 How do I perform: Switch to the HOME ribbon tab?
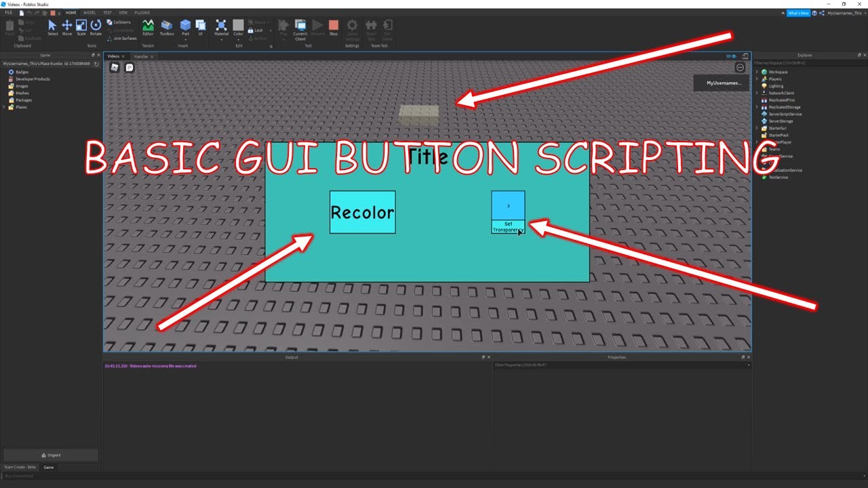pos(71,13)
